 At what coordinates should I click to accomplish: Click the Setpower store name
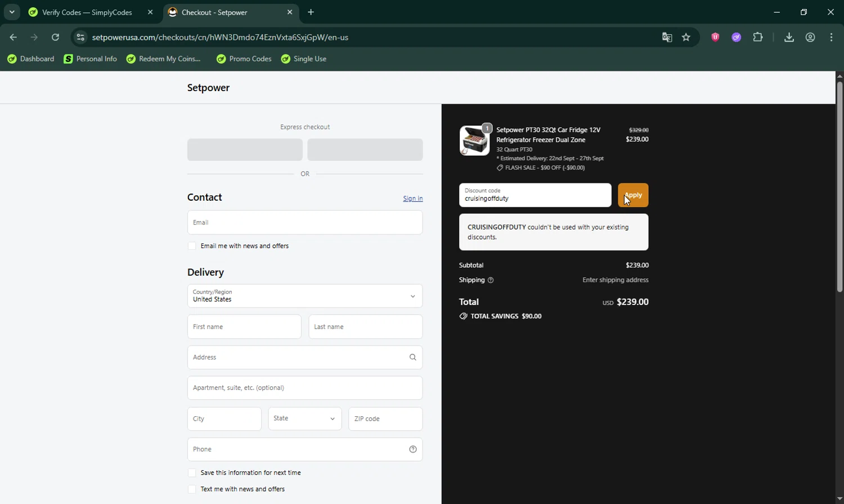tap(208, 88)
